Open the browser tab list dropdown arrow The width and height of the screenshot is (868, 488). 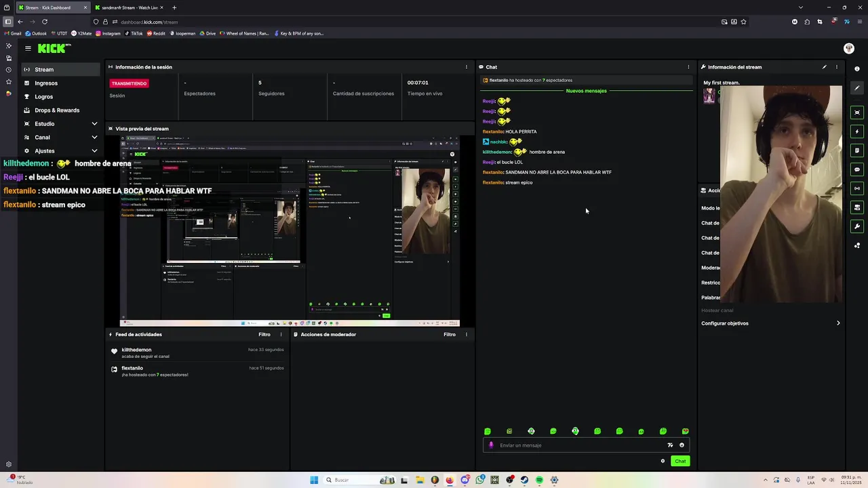[x=800, y=7]
